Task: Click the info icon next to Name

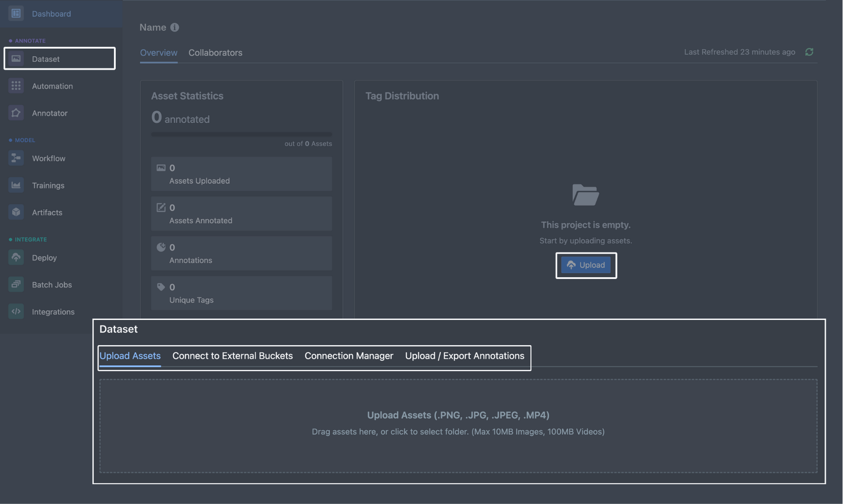Action: (x=175, y=27)
